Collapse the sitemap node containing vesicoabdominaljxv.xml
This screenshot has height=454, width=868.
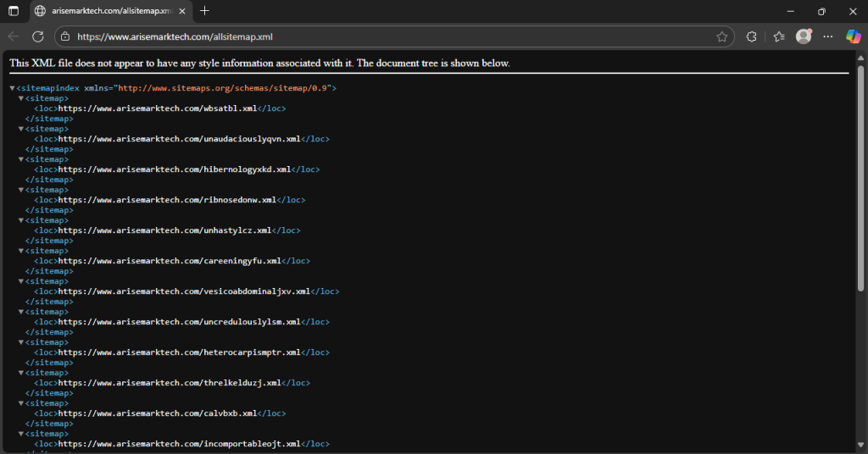click(x=22, y=281)
